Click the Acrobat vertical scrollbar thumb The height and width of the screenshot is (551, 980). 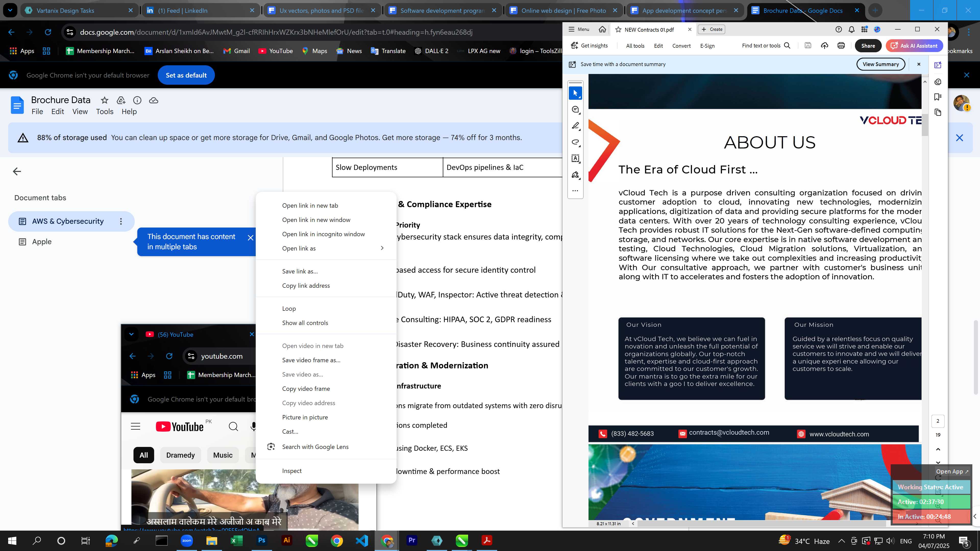[925, 125]
